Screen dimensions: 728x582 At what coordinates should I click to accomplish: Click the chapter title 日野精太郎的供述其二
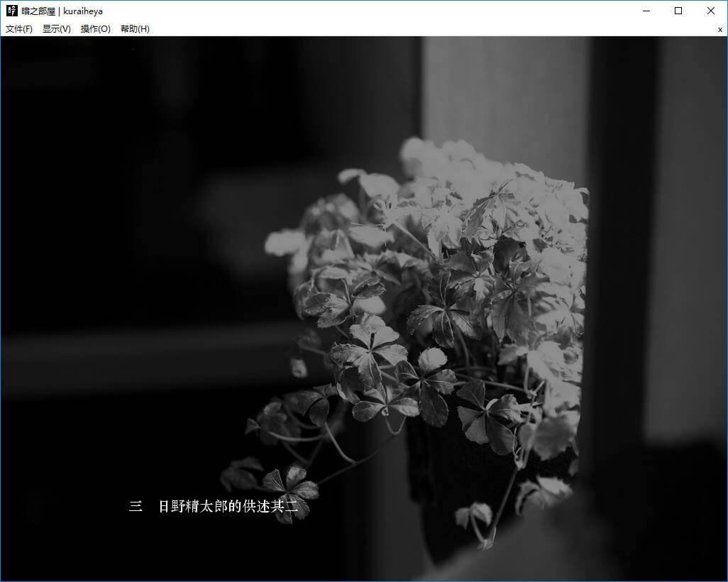click(x=233, y=507)
